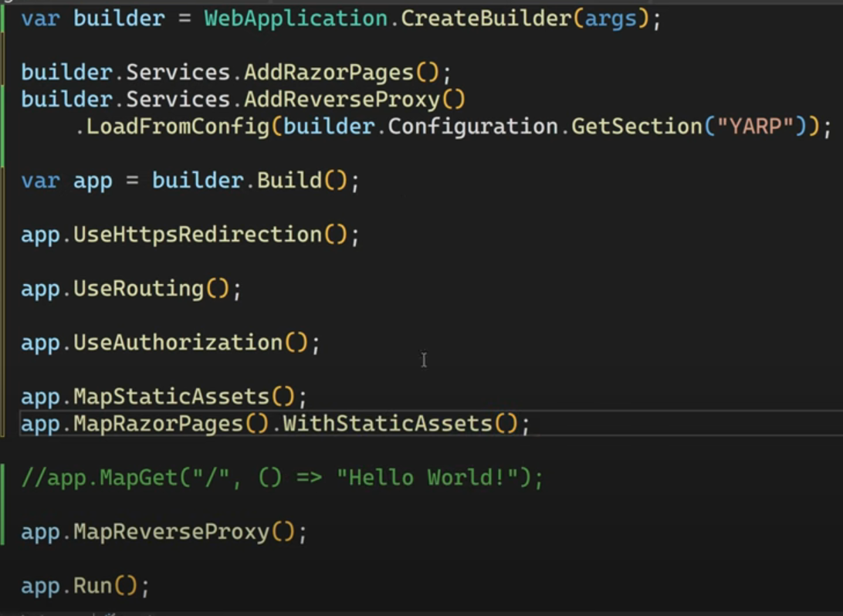
Task: Click the builder.Configuration property
Action: [x=421, y=127]
